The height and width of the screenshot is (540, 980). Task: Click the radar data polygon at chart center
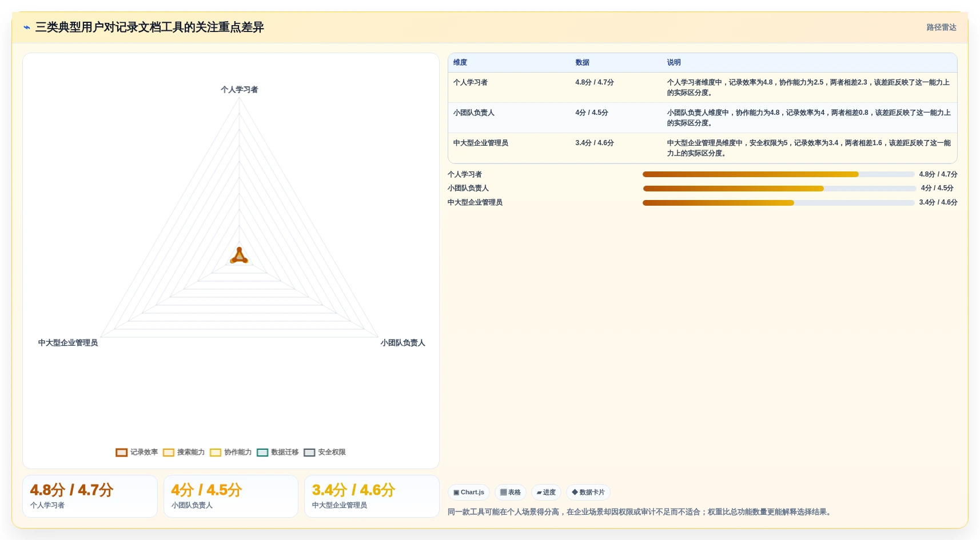239,256
